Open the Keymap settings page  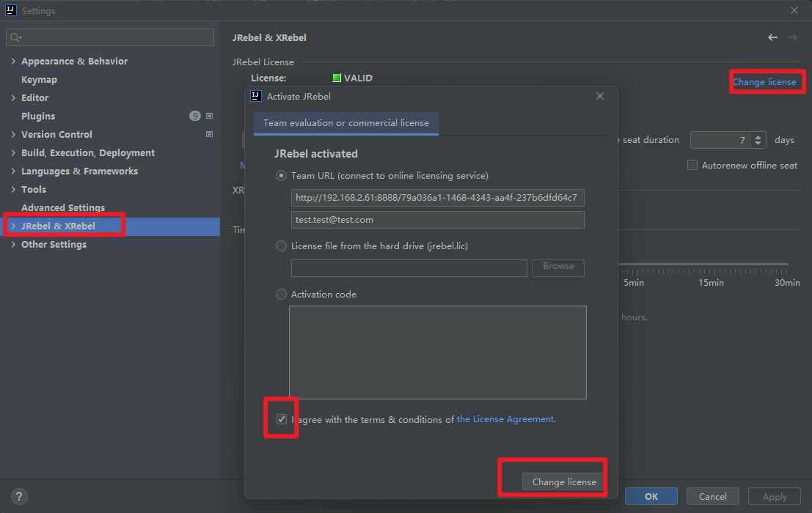coord(39,80)
